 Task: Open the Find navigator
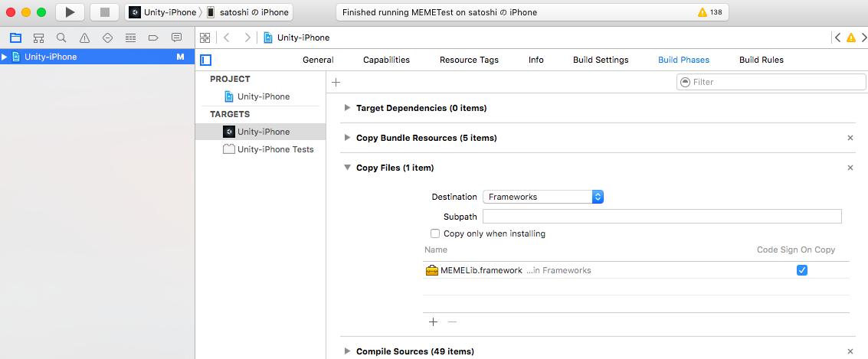pos(61,38)
